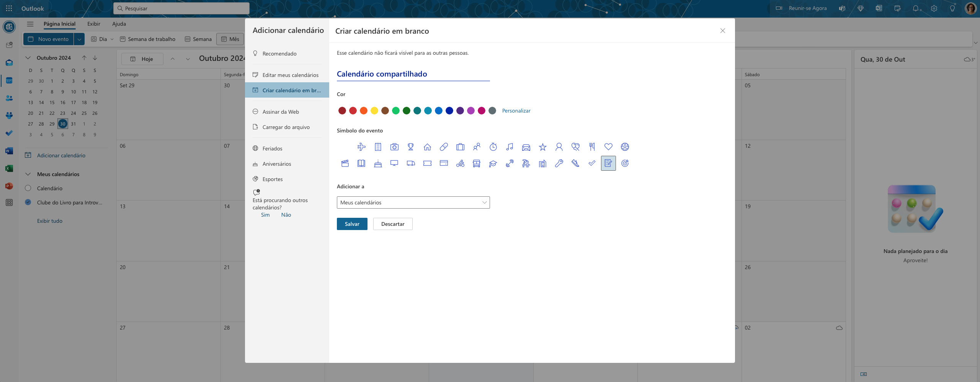Screen dimensions: 980x382
Task: Open the Feriados calendar section
Action: pos(272,149)
